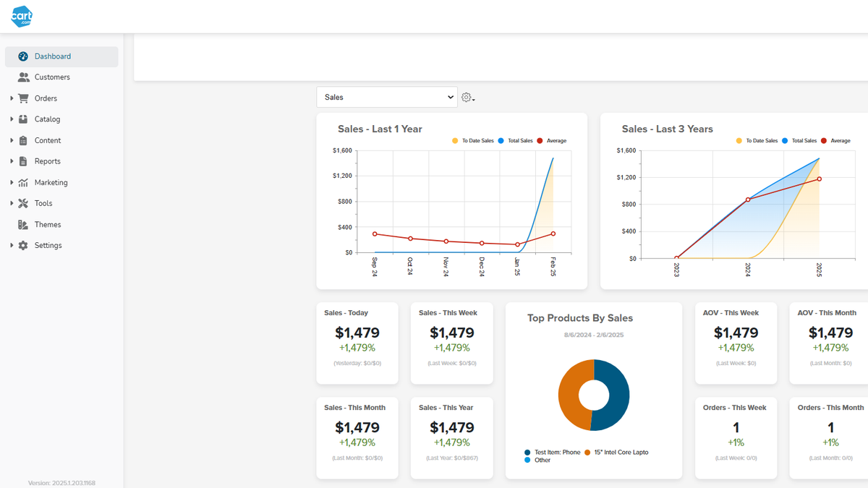This screenshot has height=488, width=868.
Task: Click the 'Sales - Today' card title
Action: coord(346,313)
